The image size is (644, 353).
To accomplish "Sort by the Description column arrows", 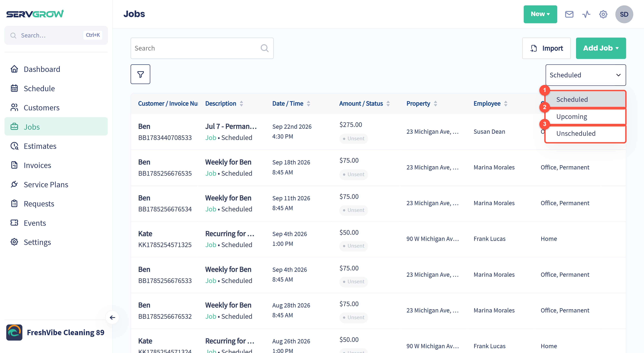I will click(241, 103).
